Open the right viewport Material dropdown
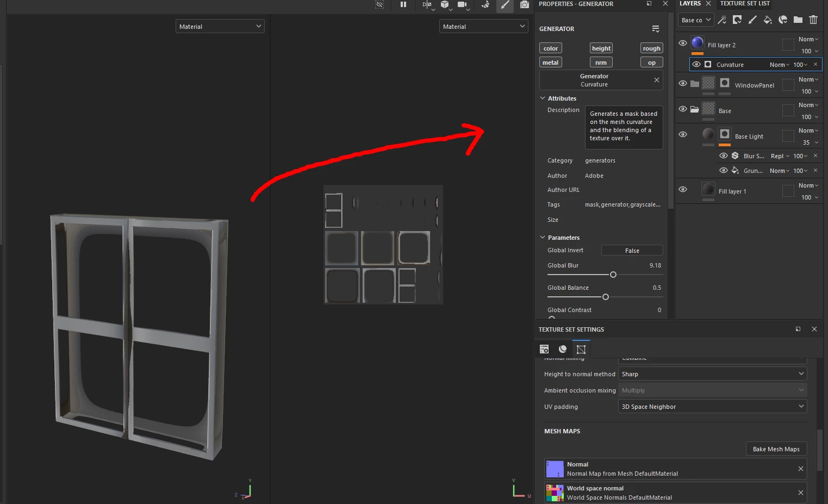 [x=484, y=26]
